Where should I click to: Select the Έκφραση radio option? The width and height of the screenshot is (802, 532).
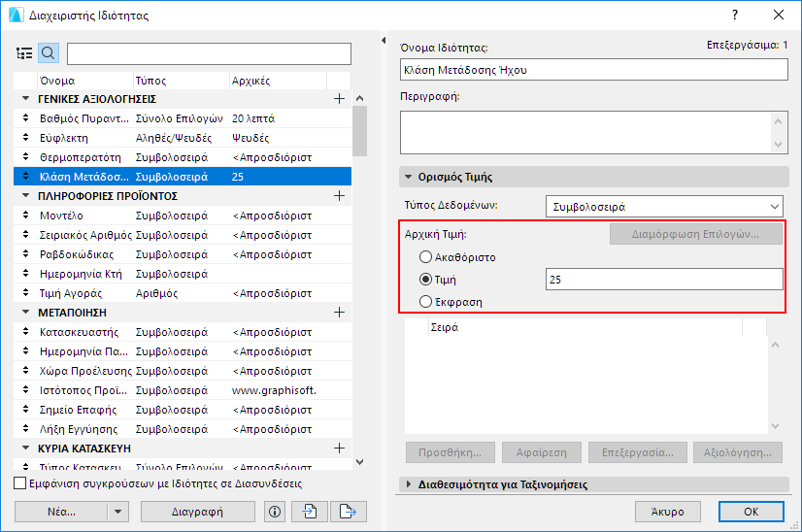point(425,302)
